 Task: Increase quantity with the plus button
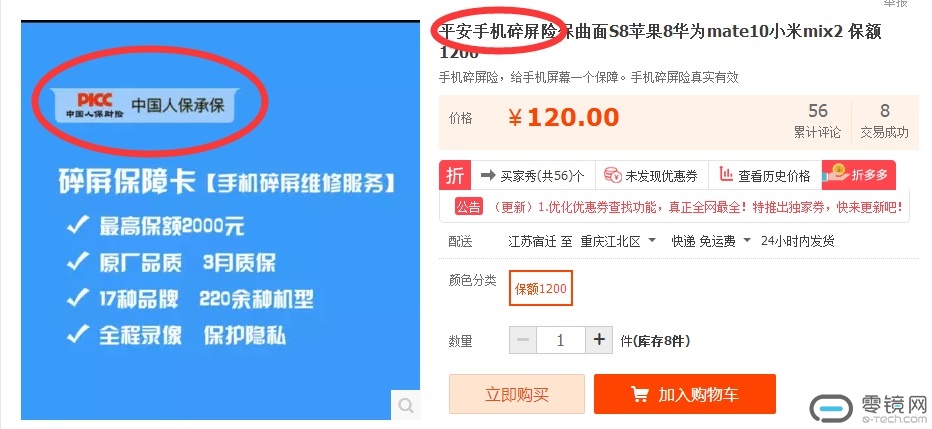[599, 340]
